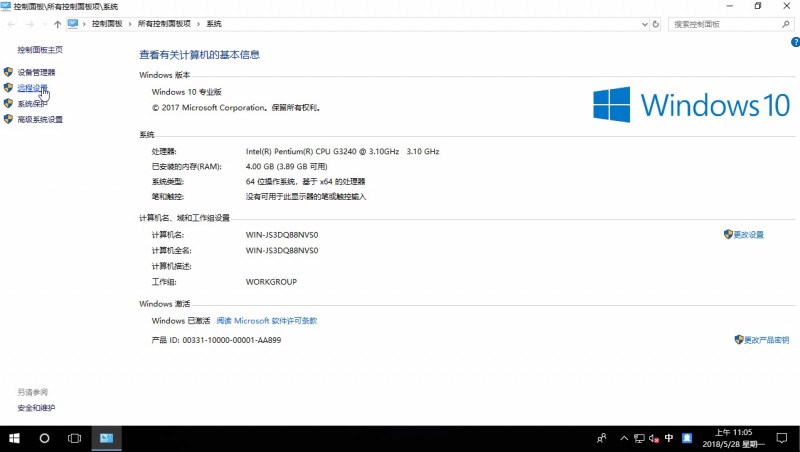Click the 4.00 GB installed RAM value
The image size is (800, 452).
[286, 166]
